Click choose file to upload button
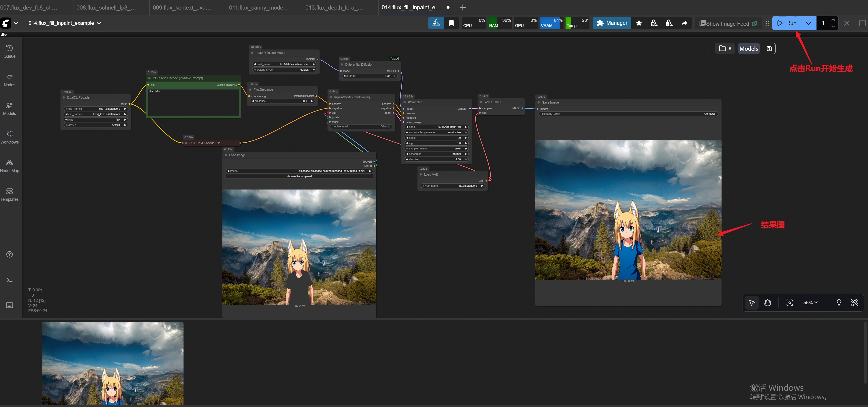868x407 pixels. coord(299,176)
